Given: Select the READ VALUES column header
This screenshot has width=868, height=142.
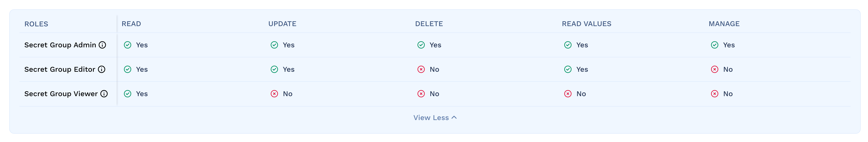Looking at the screenshot, I should (x=587, y=24).
